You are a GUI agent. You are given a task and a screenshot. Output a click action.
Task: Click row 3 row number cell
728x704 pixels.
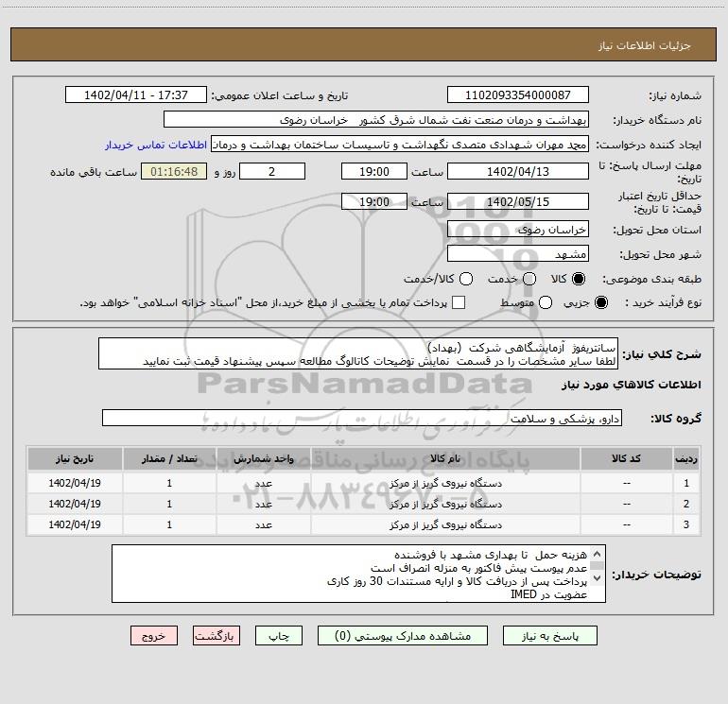tap(686, 524)
